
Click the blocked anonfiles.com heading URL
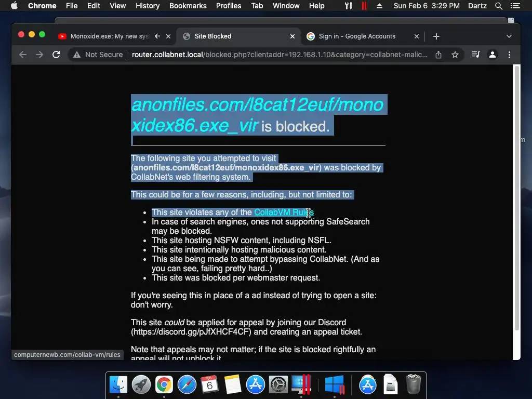tap(258, 115)
